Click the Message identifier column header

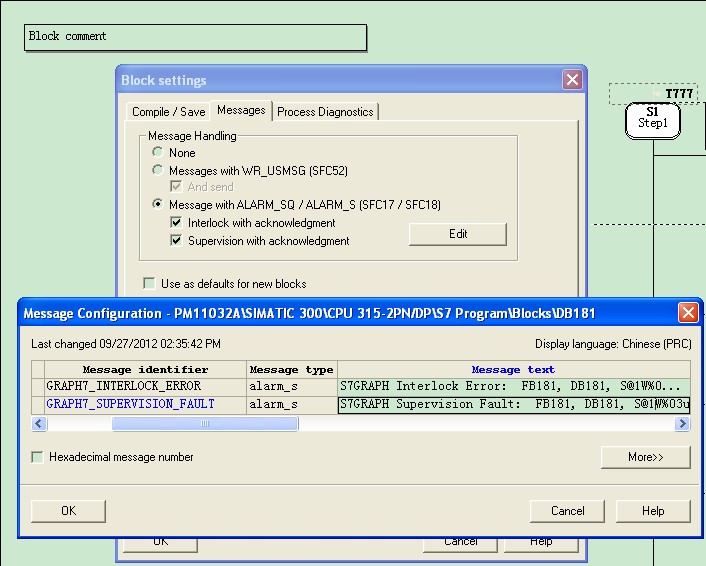click(x=145, y=370)
